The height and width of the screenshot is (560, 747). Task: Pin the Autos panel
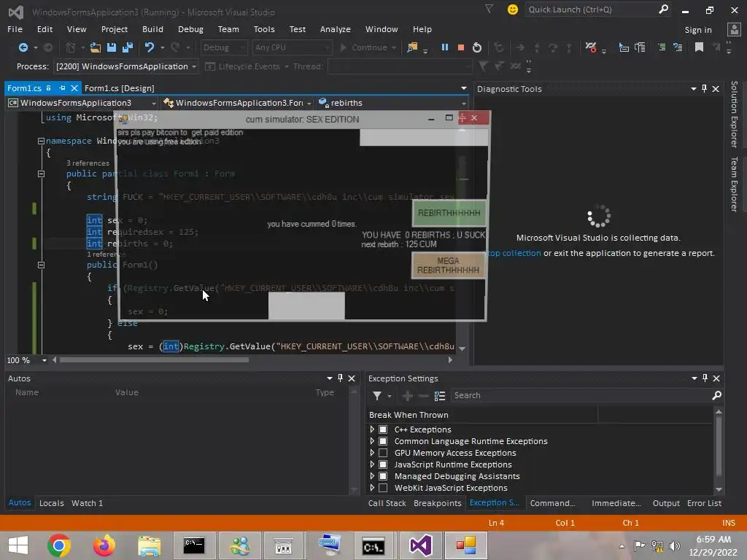click(x=340, y=378)
